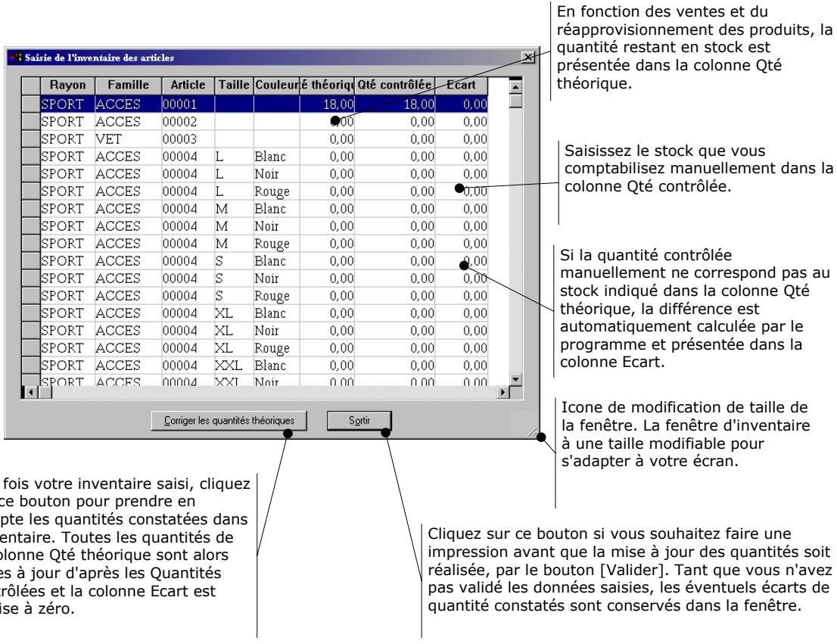Click Noir cell in size XL row
This screenshot has height=644, width=837.
pos(276,331)
